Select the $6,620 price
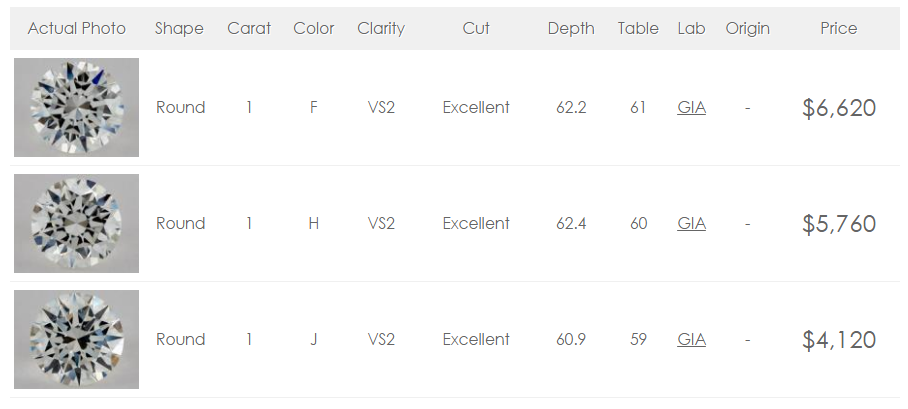 [x=839, y=108]
